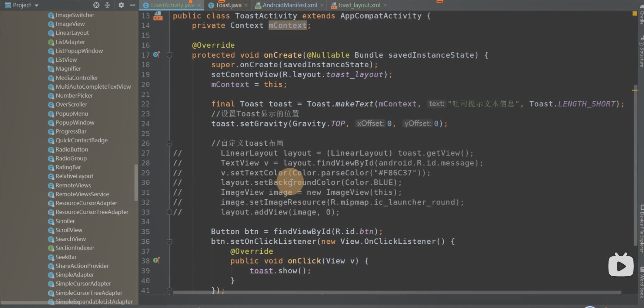Screen dimensions: 644x308
Task: Click the SectionIndexer interface icon
Action: [51, 248]
